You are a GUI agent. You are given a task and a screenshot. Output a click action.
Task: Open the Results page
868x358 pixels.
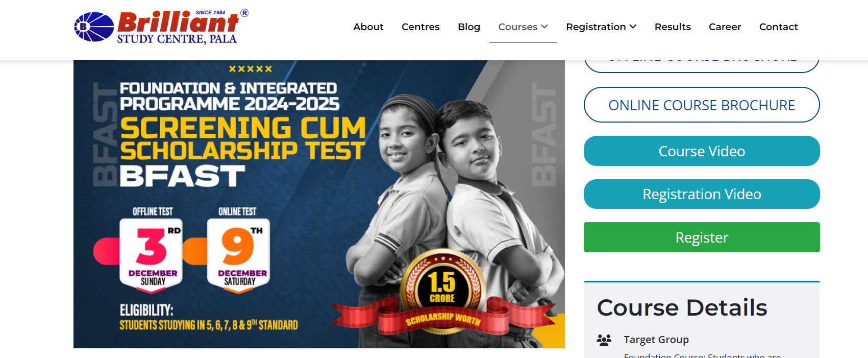click(x=673, y=27)
